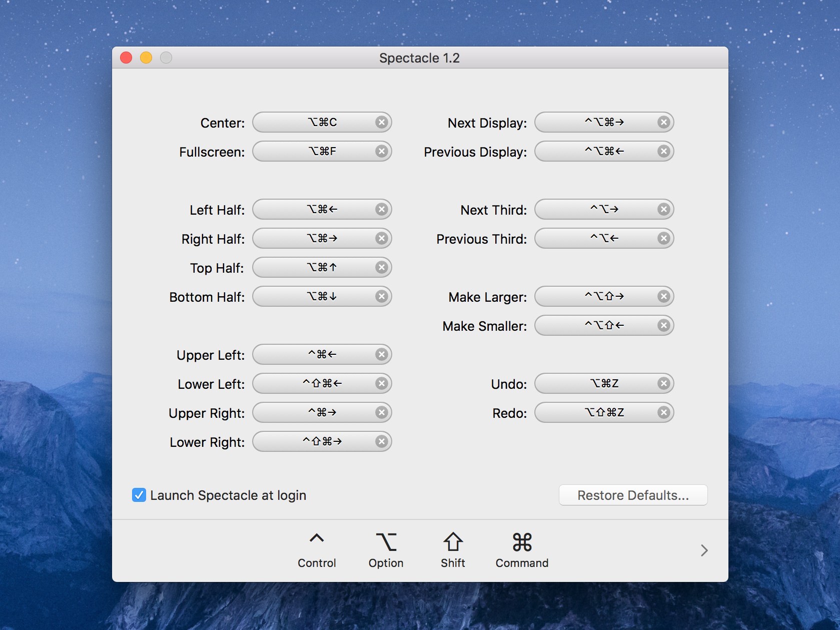Clear the Center shortcut with its X icon
Screen dimensions: 840x630
(381, 123)
